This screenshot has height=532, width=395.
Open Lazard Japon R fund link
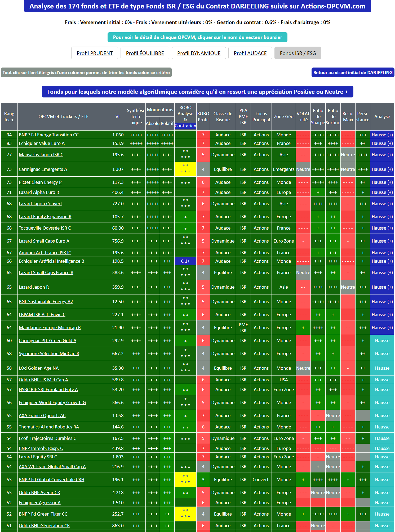coord(34,287)
